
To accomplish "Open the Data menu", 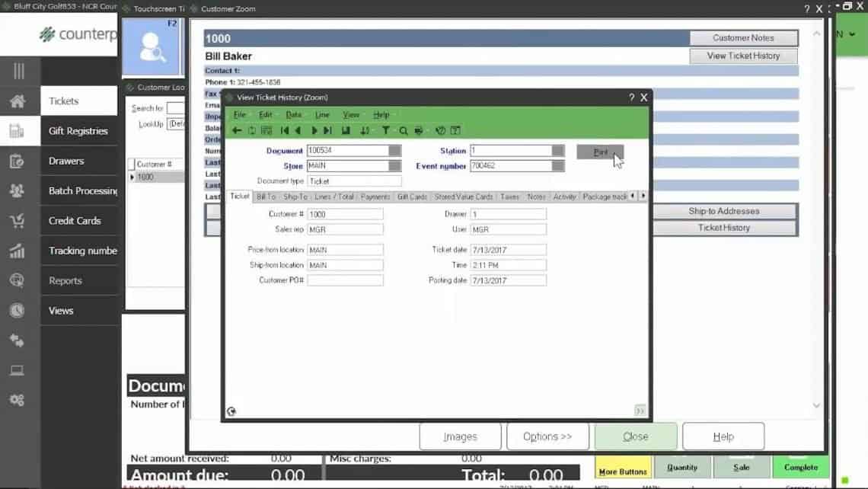I will pos(293,114).
